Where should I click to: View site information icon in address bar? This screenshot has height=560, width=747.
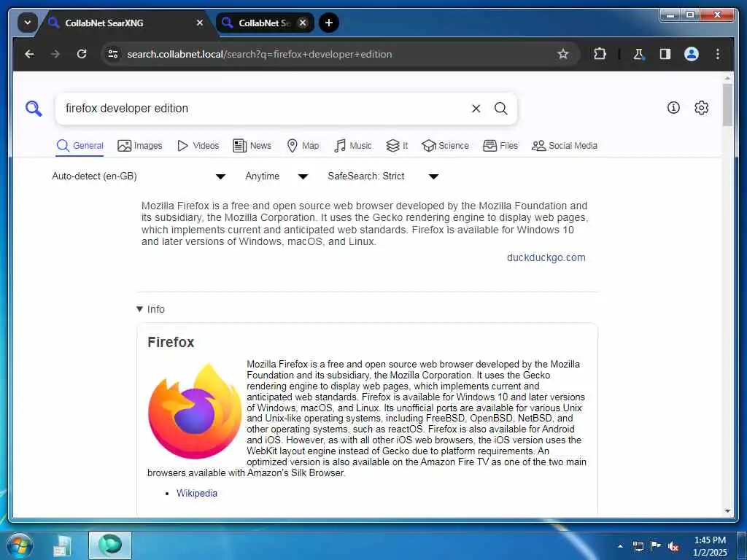click(113, 54)
